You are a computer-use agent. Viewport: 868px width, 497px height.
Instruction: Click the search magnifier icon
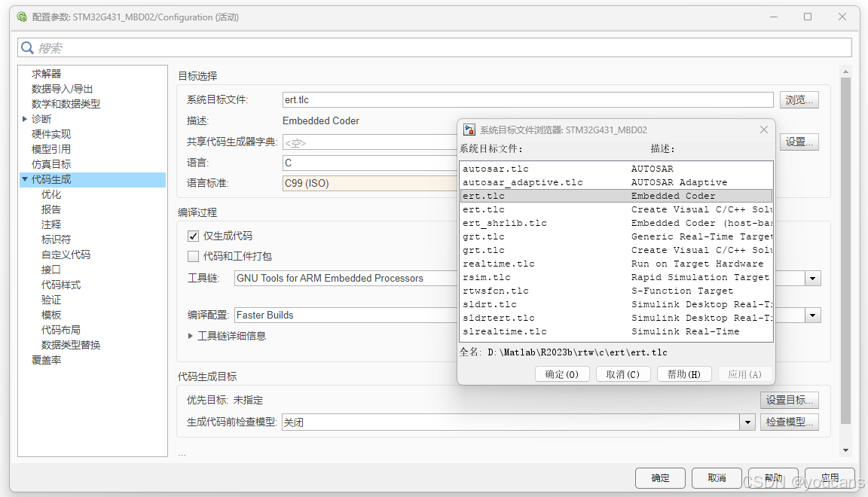[x=27, y=48]
